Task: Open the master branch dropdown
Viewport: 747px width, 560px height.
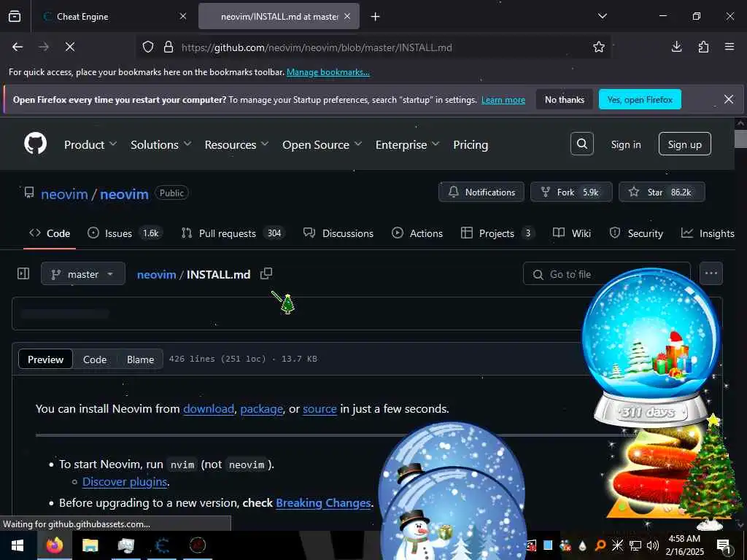Action: (83, 274)
